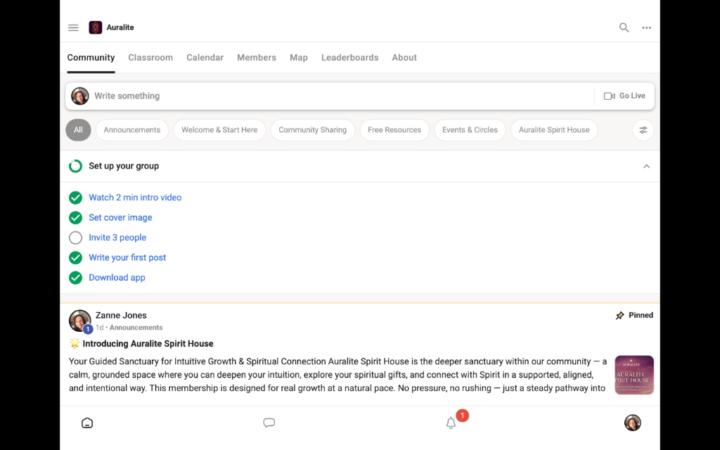Collapse the Set up your group section
720x450 pixels.
(646, 166)
